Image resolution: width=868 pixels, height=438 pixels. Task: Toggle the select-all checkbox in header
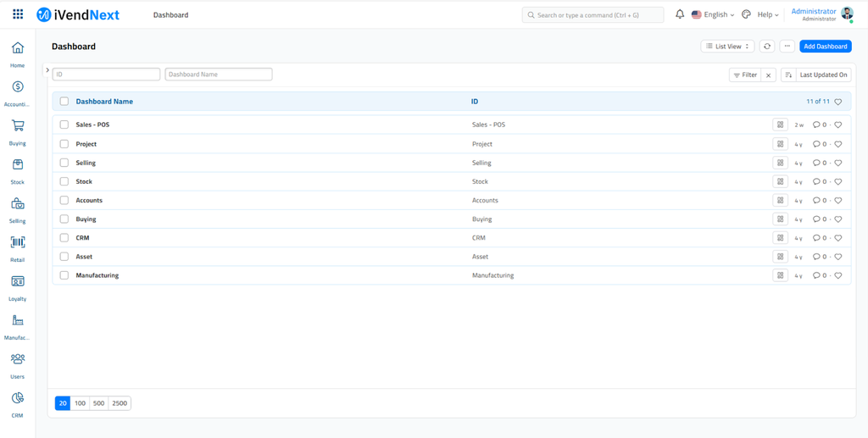click(x=64, y=102)
